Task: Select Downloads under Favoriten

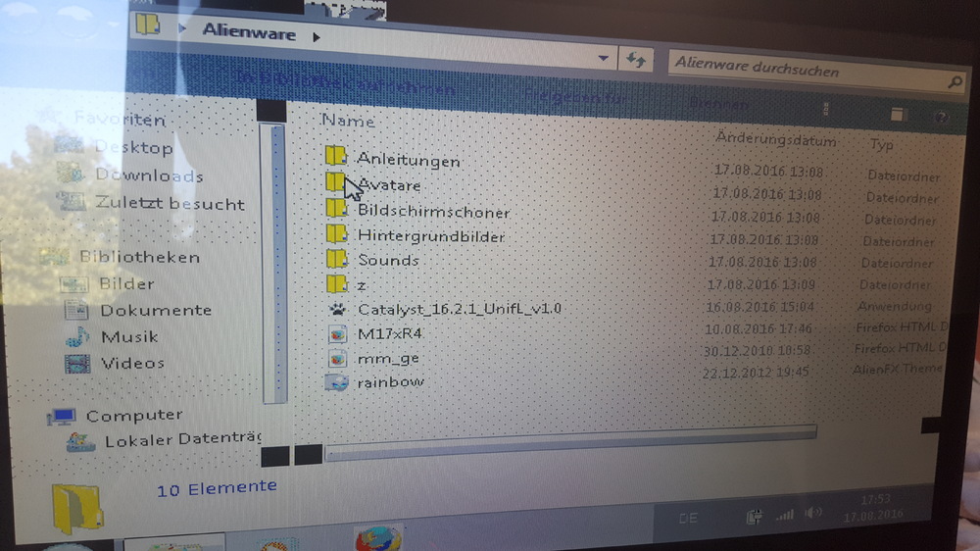Action: point(148,176)
